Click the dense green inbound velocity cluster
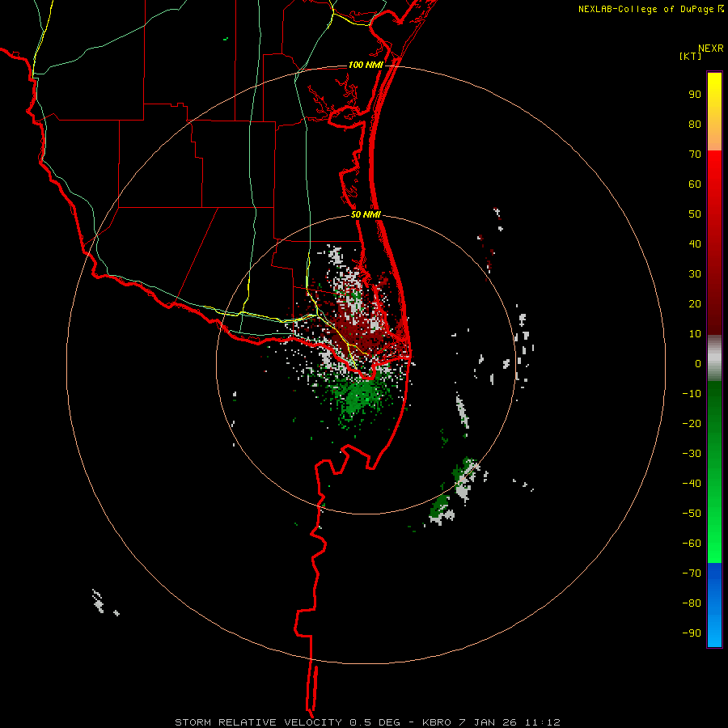Viewport: 728px width, 728px height. point(358,396)
